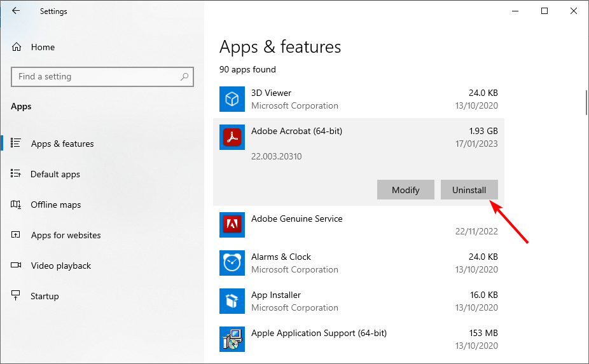Select Apps & features in sidebar
Viewport: 589px width, 364px height.
tap(62, 144)
